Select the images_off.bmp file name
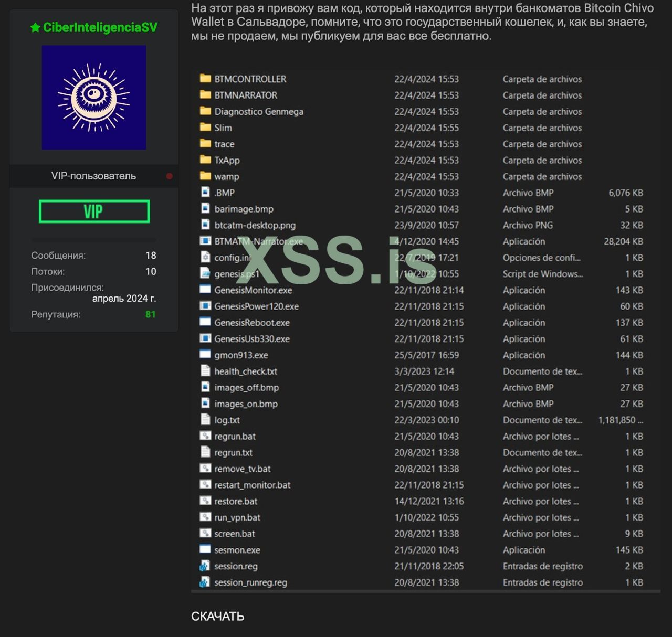672x637 pixels. 247,388
